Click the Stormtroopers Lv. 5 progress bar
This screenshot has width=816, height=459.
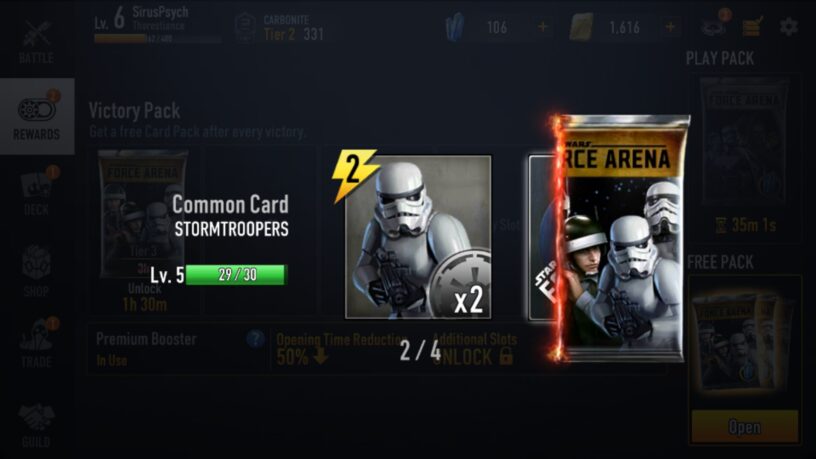[x=235, y=275]
